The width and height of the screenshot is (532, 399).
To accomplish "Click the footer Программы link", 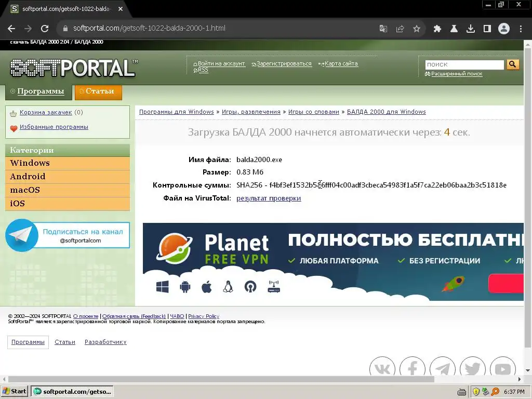I will pyautogui.click(x=28, y=342).
